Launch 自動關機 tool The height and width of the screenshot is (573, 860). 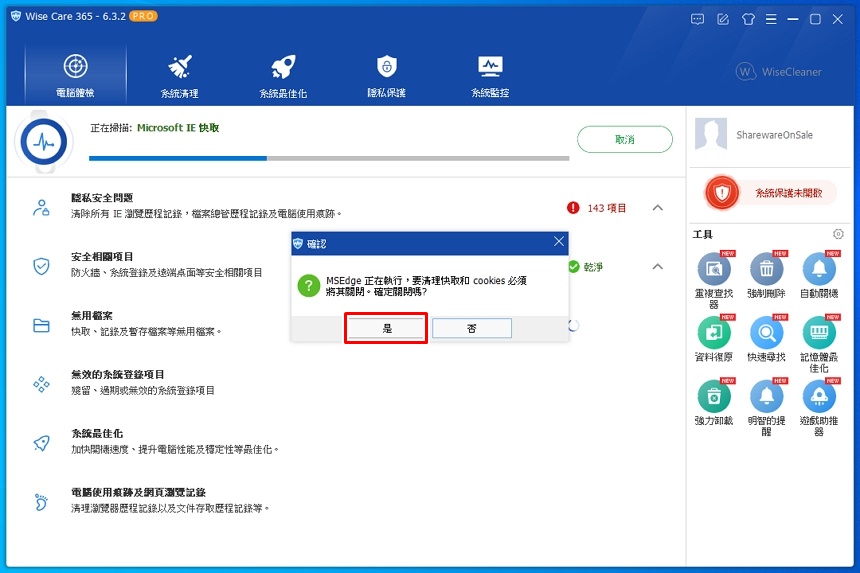pyautogui.click(x=819, y=275)
